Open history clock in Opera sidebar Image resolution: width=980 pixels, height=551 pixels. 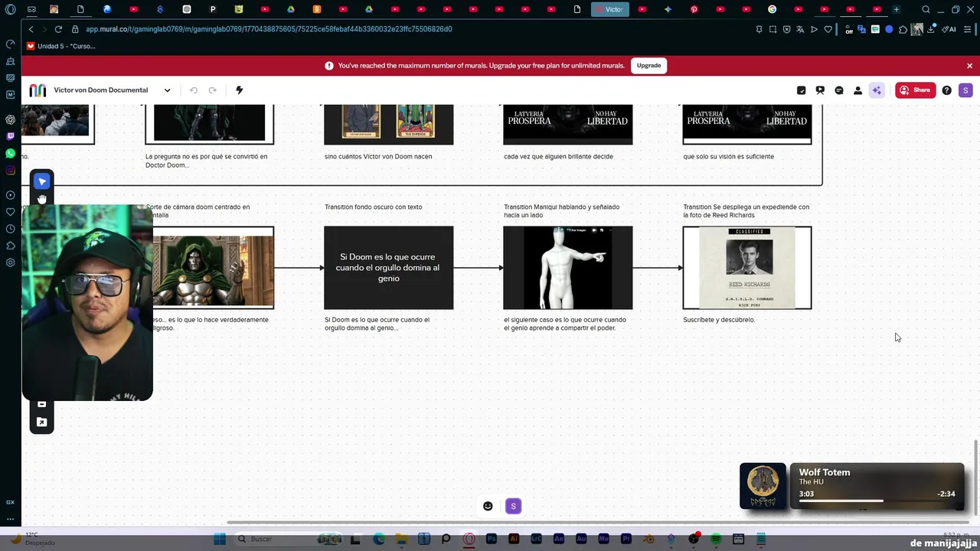(10, 229)
